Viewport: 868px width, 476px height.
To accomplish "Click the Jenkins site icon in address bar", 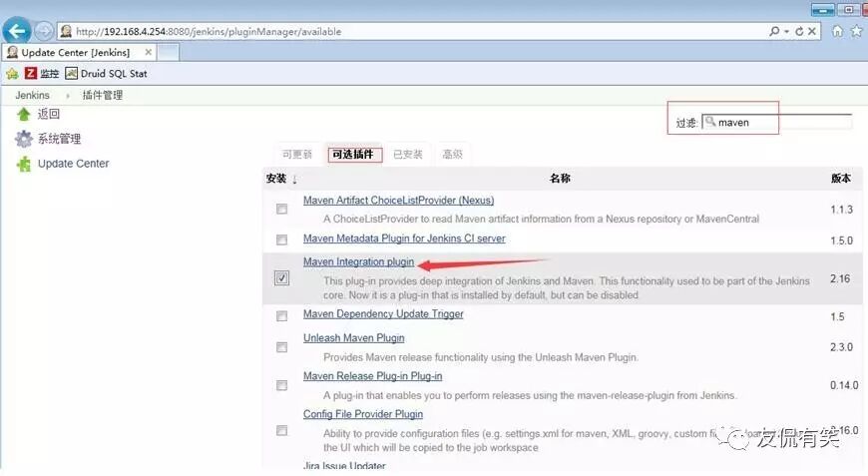I will tap(66, 31).
